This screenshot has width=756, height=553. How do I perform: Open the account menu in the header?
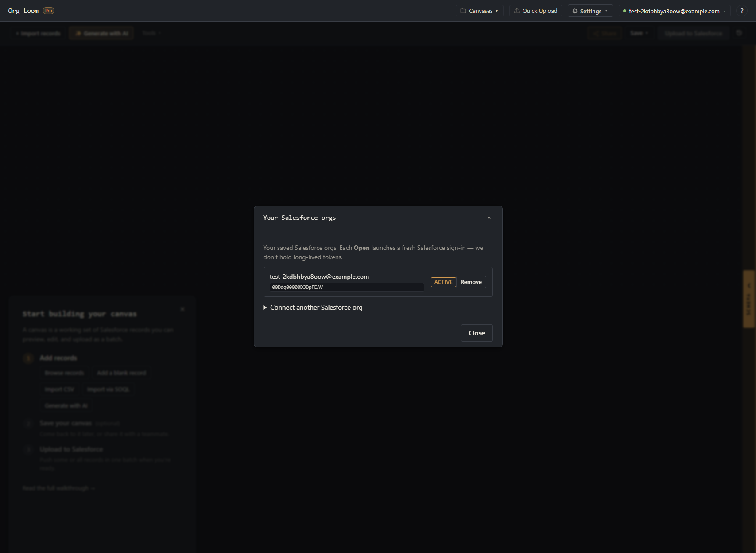click(675, 11)
